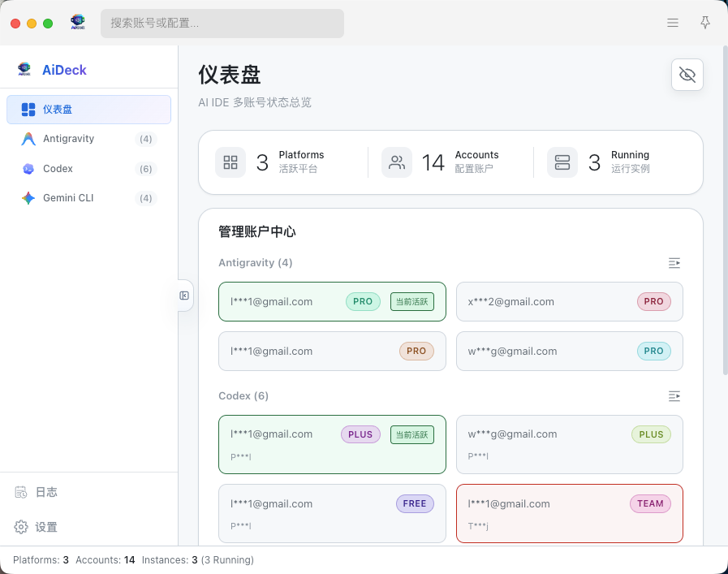Click the vertical scrollbar on right
The height and width of the screenshot is (574, 728).
click(725, 211)
